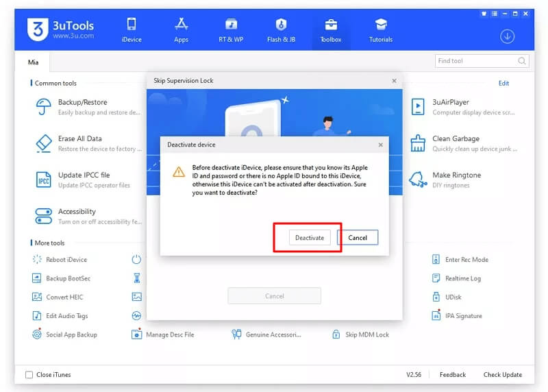548x392 pixels.
Task: Click Reboot iDevice icon
Action: 37,259
